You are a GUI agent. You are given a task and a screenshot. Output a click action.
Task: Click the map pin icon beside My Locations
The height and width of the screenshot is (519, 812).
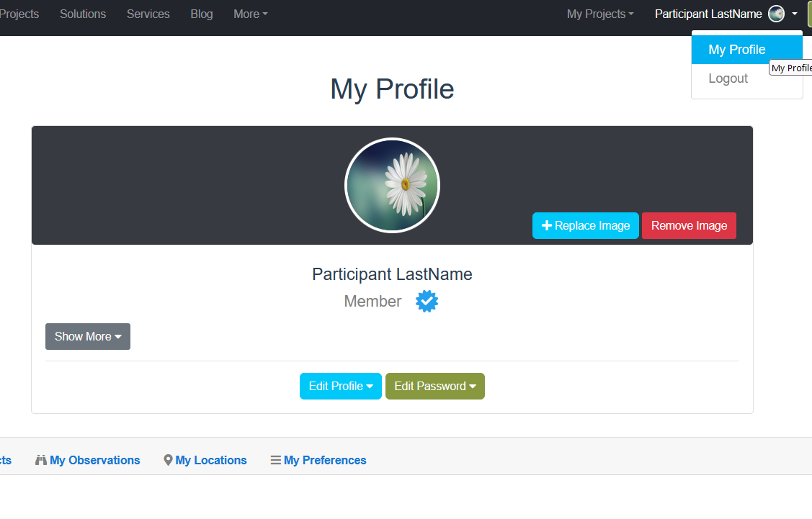[x=168, y=460]
